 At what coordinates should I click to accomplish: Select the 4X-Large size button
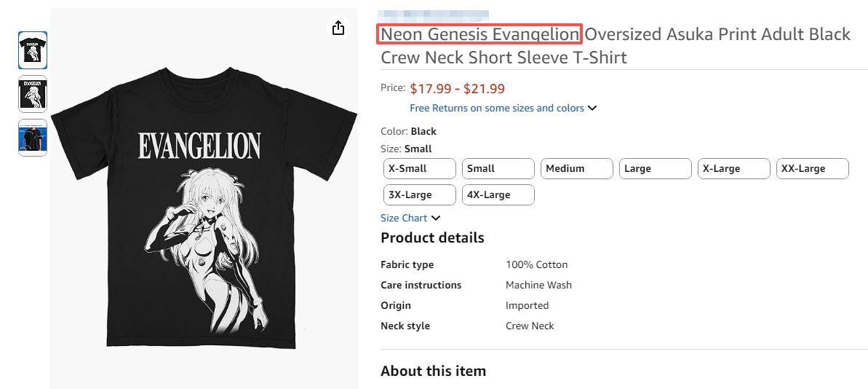tap(498, 195)
